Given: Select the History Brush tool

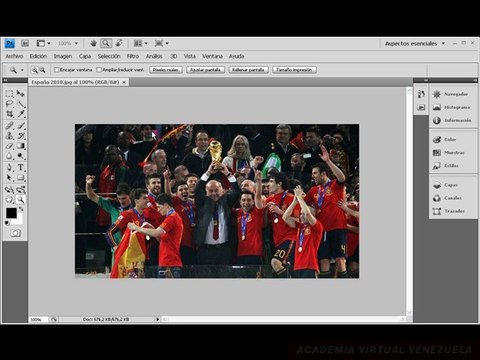Looking at the screenshot, I should coord(21,136).
